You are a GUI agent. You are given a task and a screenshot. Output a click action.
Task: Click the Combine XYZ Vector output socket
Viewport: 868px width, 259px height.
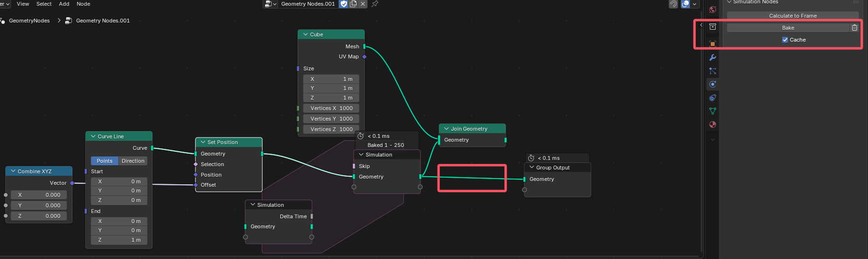[72, 183]
